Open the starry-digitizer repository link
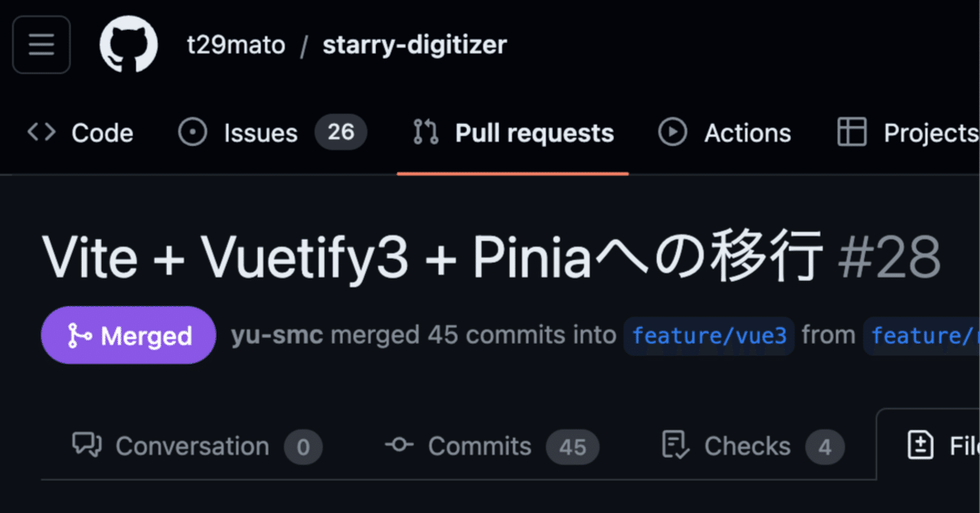 click(414, 44)
